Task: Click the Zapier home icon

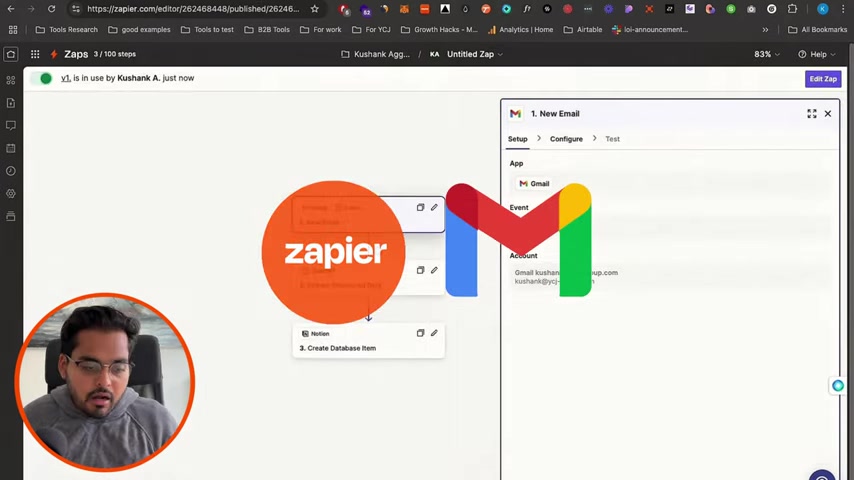Action: click(11, 54)
